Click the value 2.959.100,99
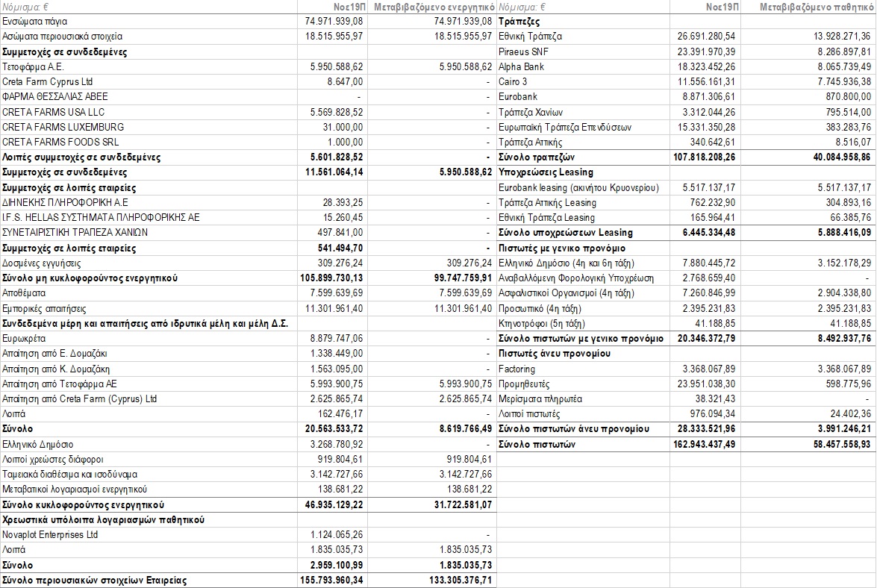877x588 pixels. tap(337, 565)
